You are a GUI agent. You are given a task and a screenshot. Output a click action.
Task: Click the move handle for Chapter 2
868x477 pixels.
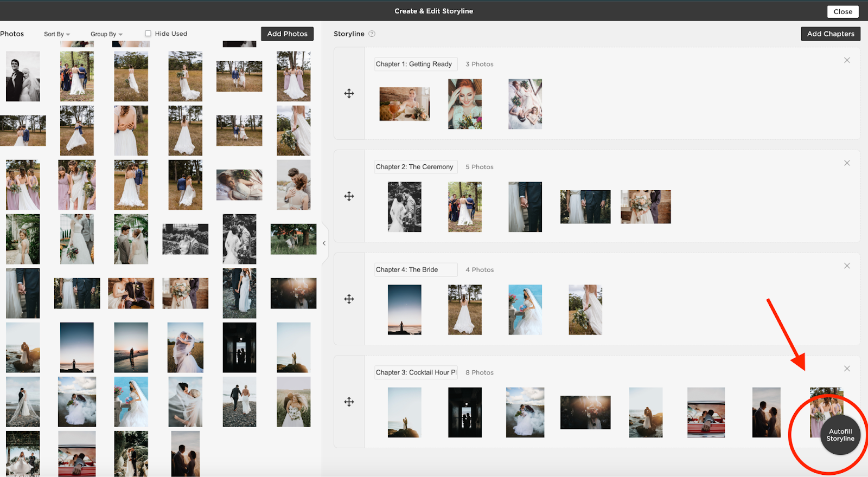(349, 196)
